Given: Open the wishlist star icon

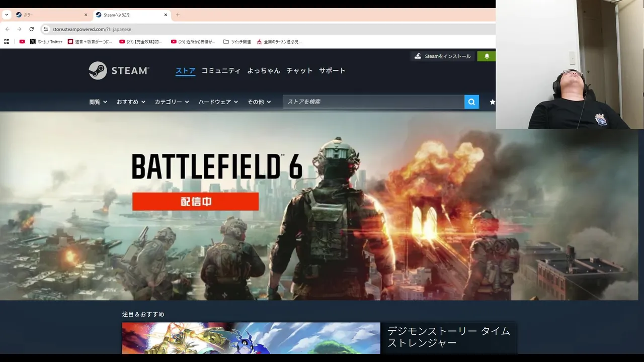Looking at the screenshot, I should click(x=492, y=102).
